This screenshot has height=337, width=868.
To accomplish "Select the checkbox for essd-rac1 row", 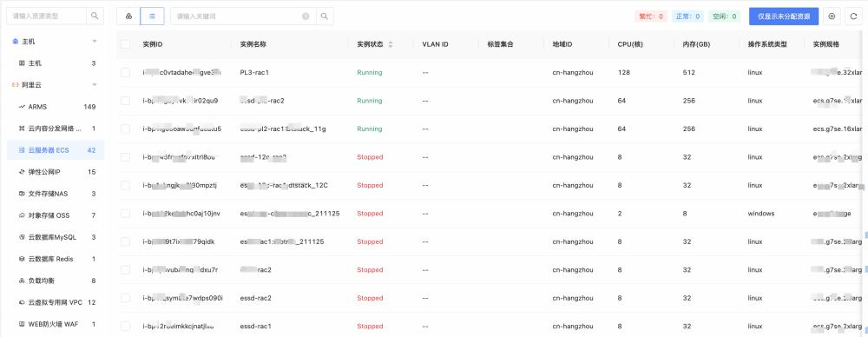I will pos(126,326).
